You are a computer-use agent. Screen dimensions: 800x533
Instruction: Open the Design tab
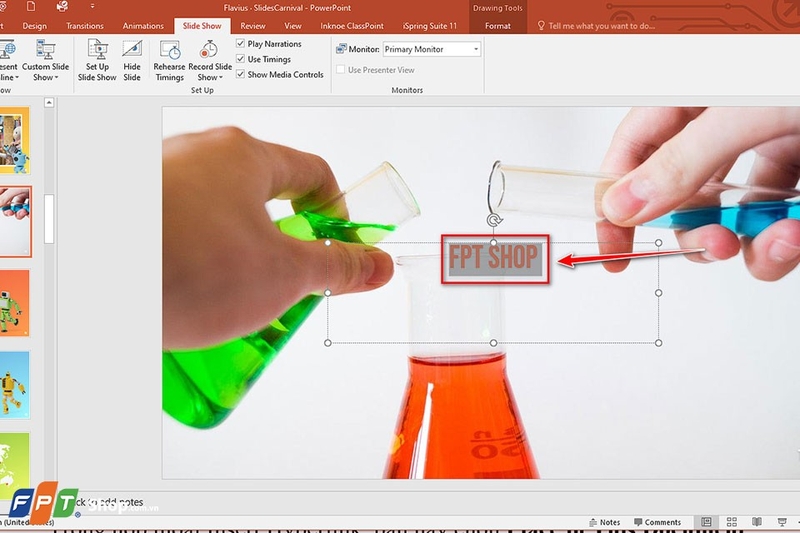35,26
